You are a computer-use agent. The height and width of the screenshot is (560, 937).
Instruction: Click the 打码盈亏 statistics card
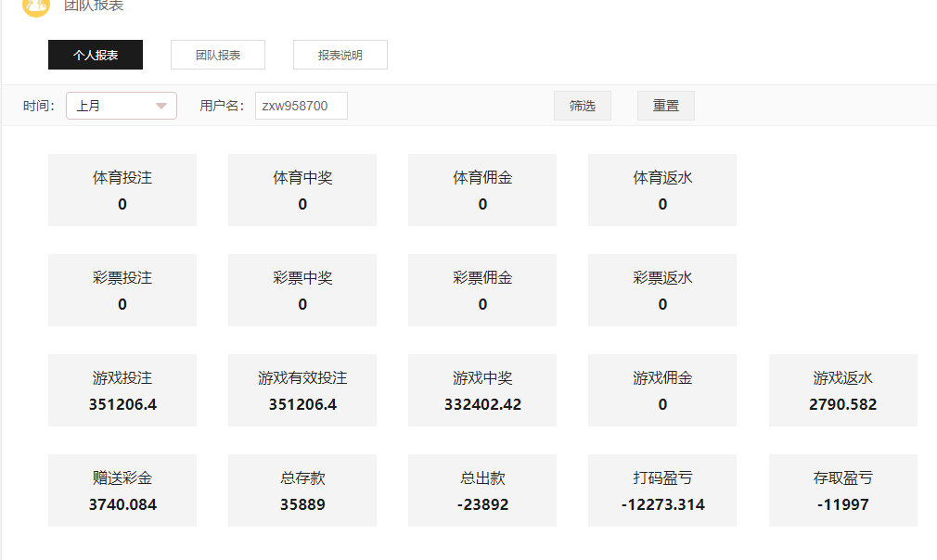[662, 490]
